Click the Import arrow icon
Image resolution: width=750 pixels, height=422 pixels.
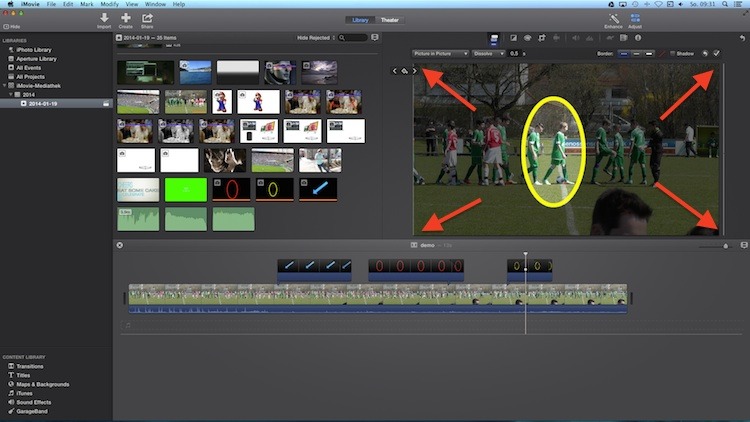(x=104, y=17)
